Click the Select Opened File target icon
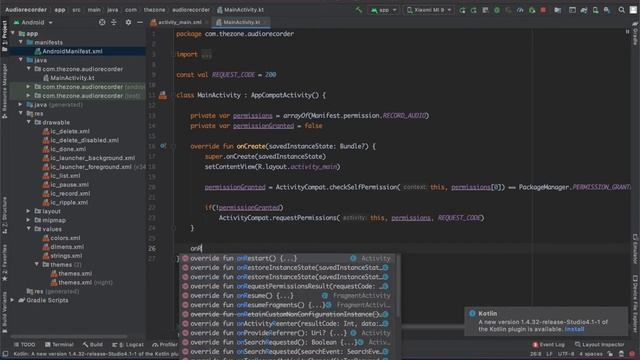Viewport: 640px width, 360px height. (x=102, y=22)
